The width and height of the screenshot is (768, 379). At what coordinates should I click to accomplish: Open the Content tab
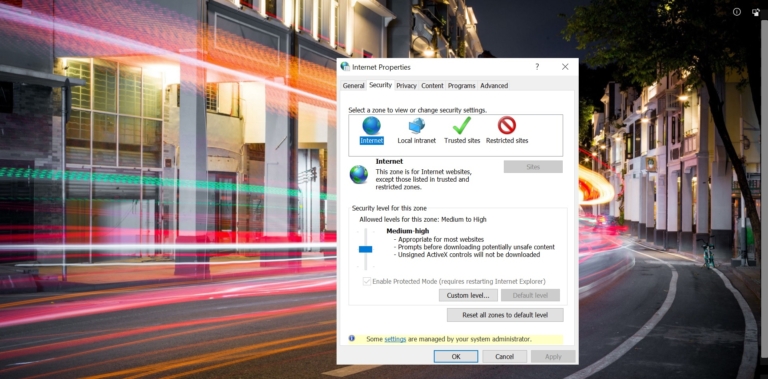(x=432, y=86)
